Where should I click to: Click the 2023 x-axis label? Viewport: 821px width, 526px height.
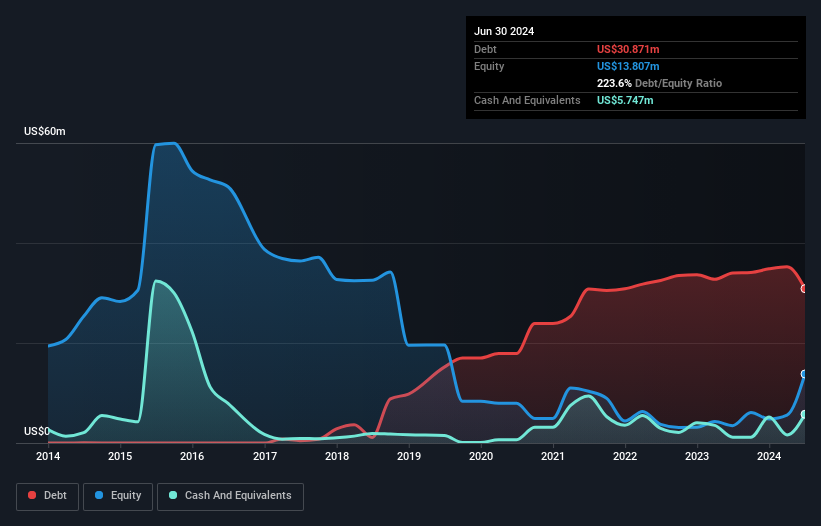(x=697, y=456)
